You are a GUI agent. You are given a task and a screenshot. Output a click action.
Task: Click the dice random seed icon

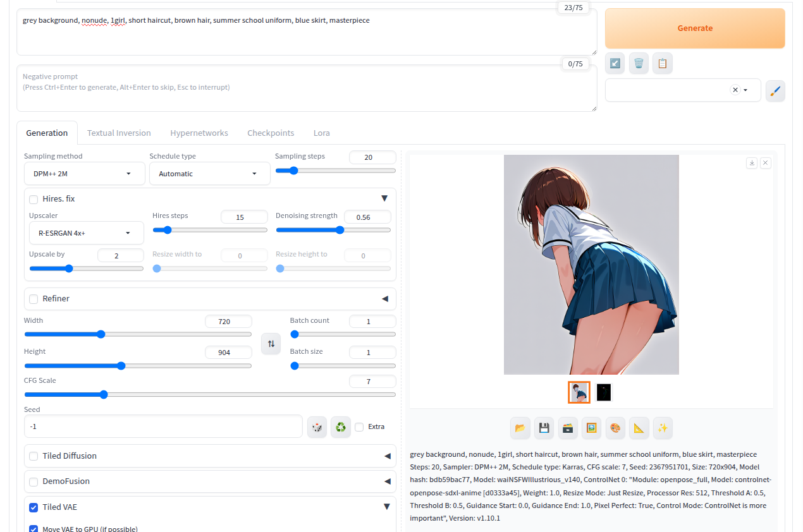(x=317, y=427)
